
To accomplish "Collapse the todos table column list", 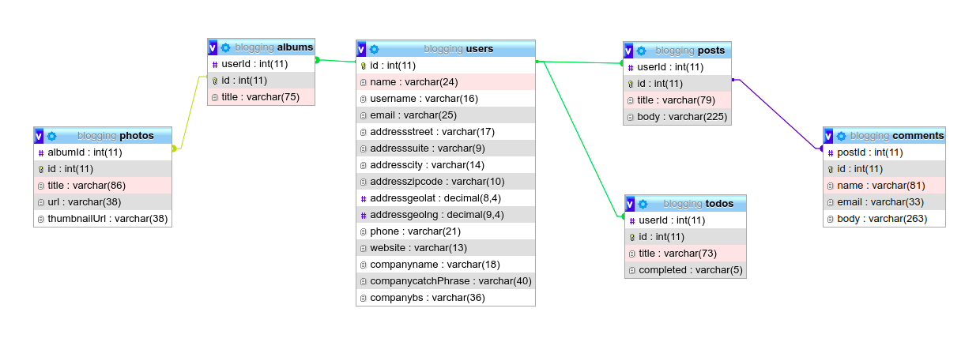I will pyautogui.click(x=631, y=204).
